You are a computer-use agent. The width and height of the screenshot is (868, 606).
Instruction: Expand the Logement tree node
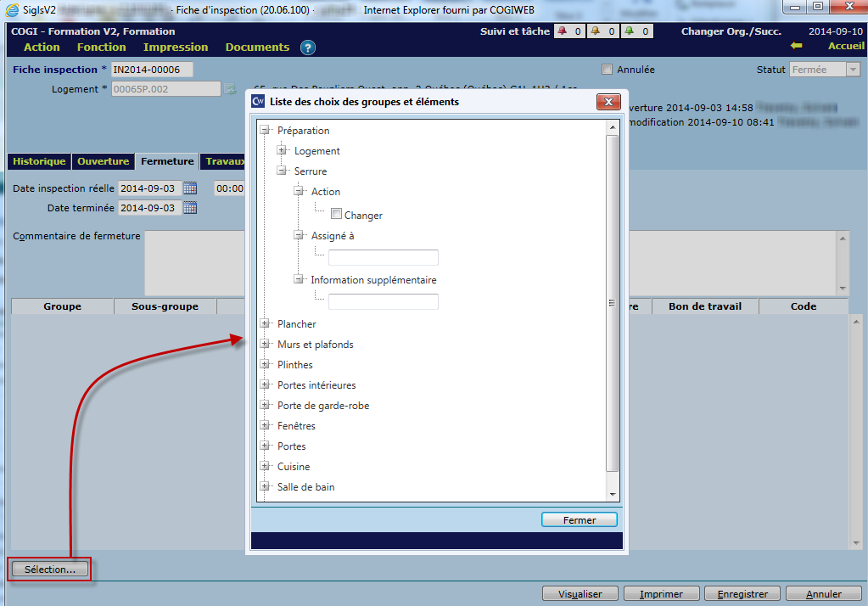pos(282,151)
